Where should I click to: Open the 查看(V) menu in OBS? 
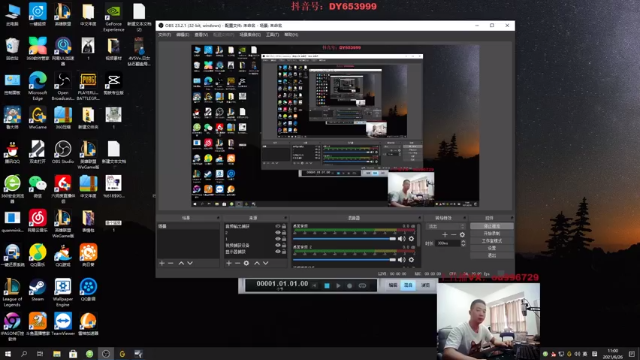click(201, 35)
